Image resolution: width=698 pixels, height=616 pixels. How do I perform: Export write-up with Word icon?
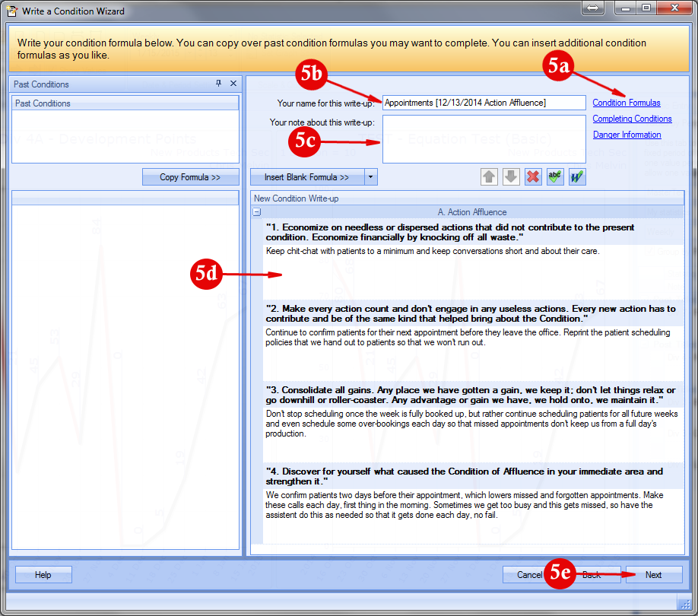click(577, 177)
